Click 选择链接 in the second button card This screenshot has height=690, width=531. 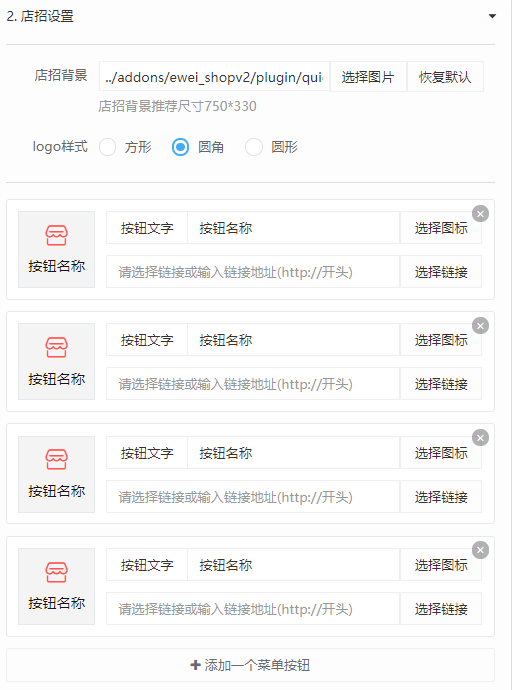pyautogui.click(x=441, y=384)
